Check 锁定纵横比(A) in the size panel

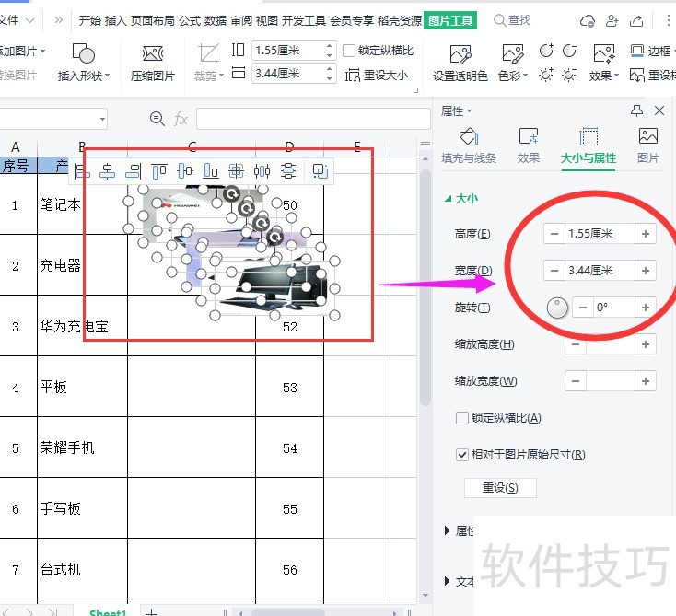point(462,418)
